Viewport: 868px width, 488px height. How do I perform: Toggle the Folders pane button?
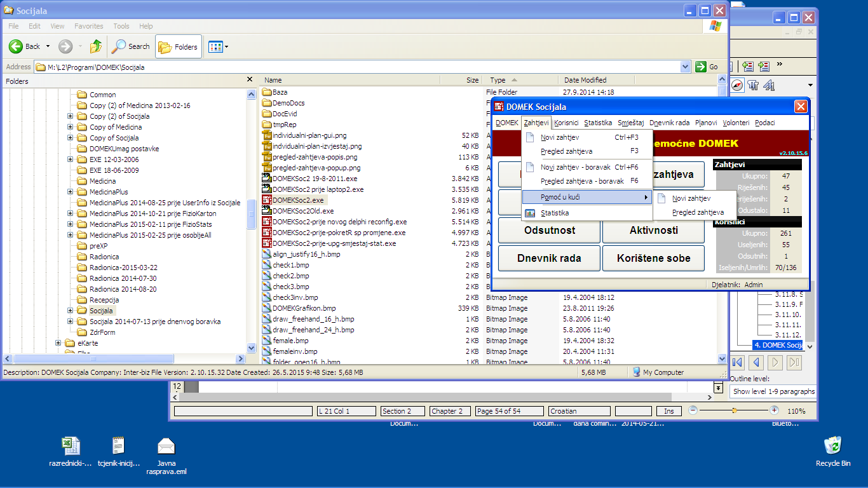pyautogui.click(x=179, y=46)
